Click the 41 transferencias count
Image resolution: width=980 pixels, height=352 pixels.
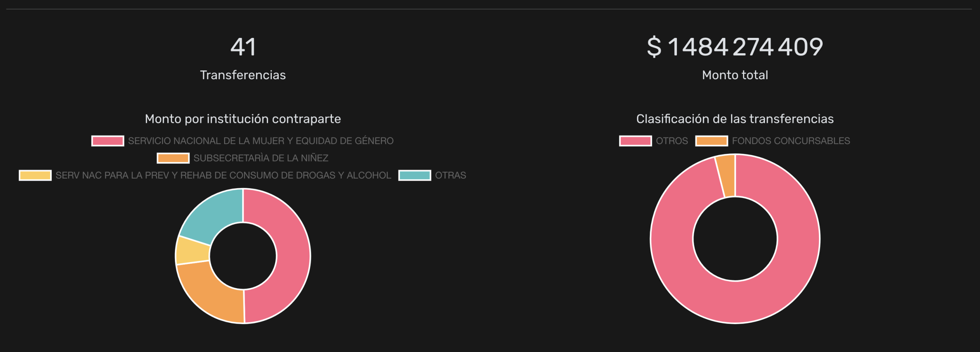[x=243, y=47]
